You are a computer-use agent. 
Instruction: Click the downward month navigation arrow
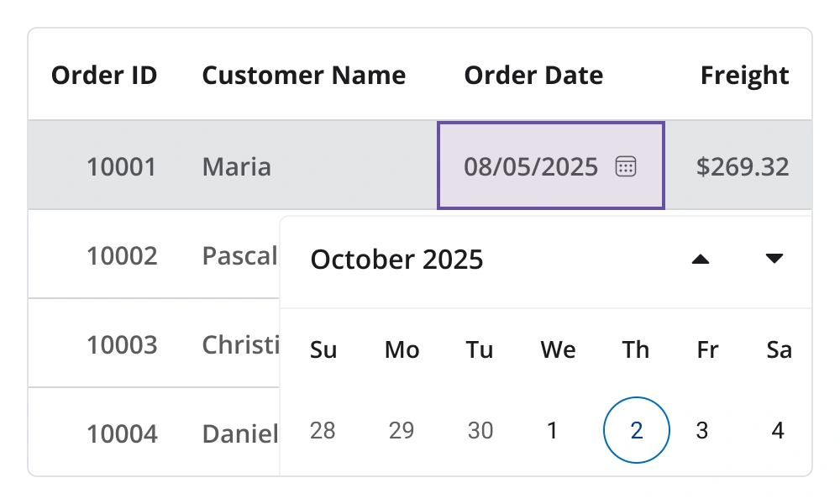pyautogui.click(x=774, y=259)
